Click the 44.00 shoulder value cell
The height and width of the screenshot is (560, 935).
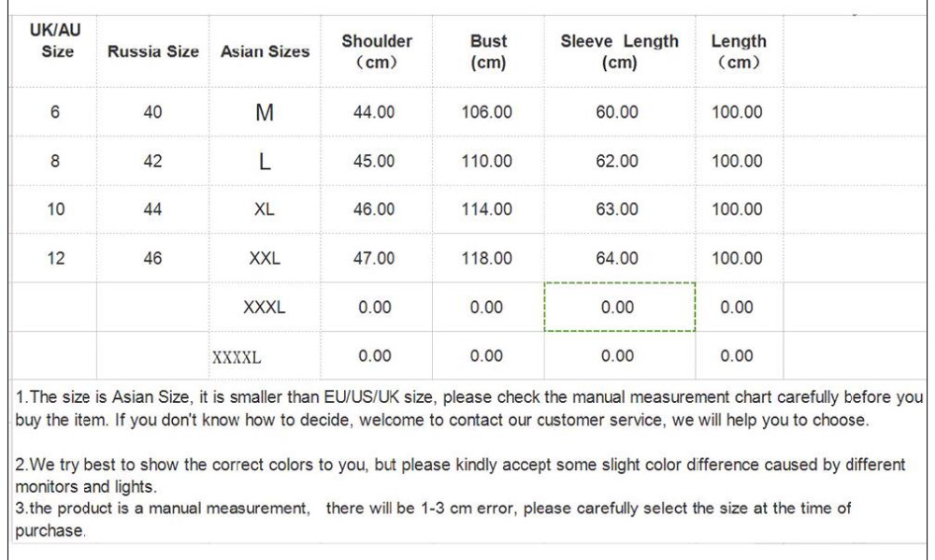click(x=374, y=112)
